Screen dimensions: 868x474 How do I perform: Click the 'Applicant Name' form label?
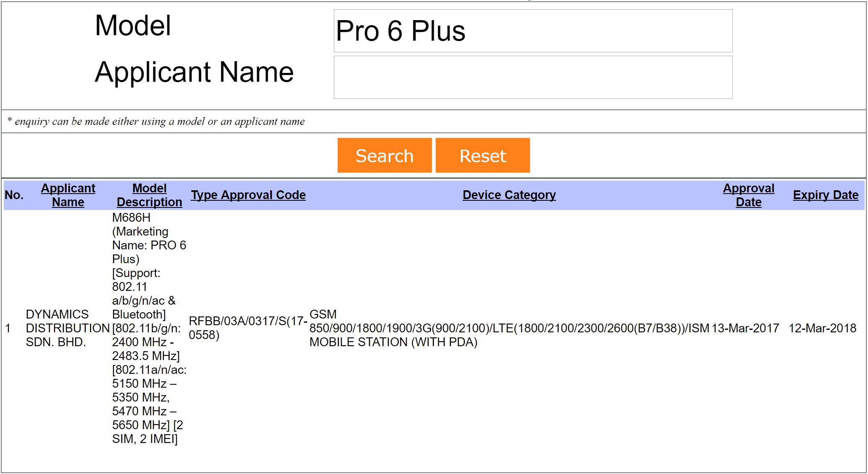(x=194, y=72)
